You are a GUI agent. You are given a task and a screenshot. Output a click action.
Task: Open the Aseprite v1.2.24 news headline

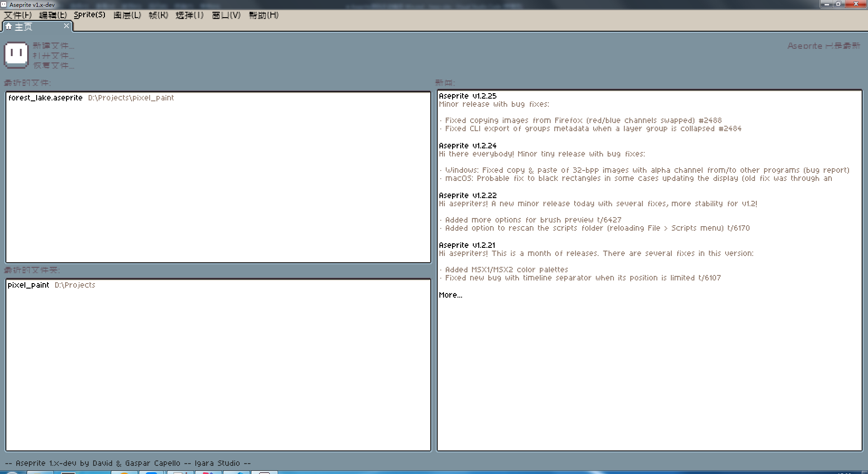point(467,146)
